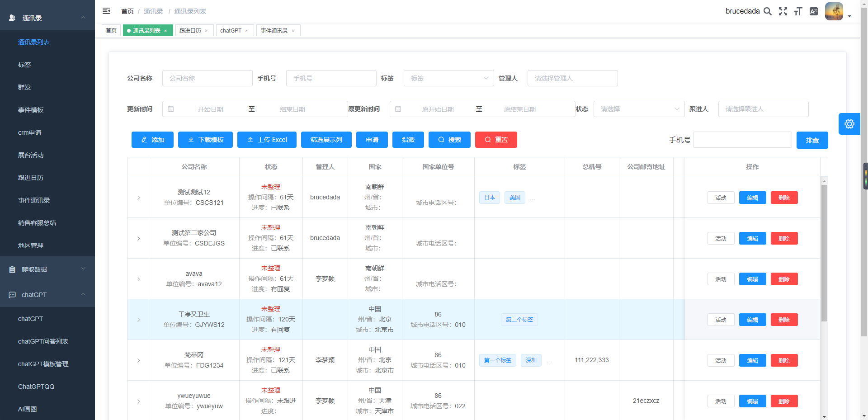Open 事件模板 in the sidebar menu

pos(47,110)
